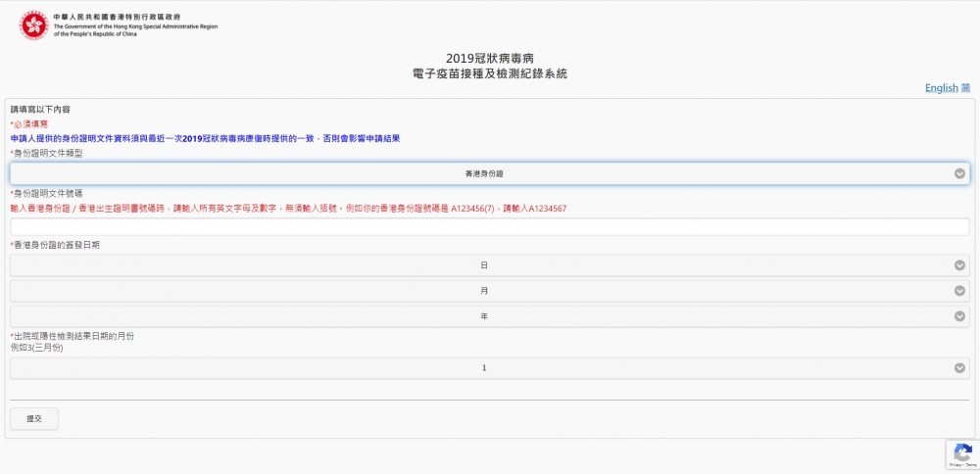Click the 2019冠狀病毒病 title text
The width and height of the screenshot is (980, 474).
pos(490,59)
